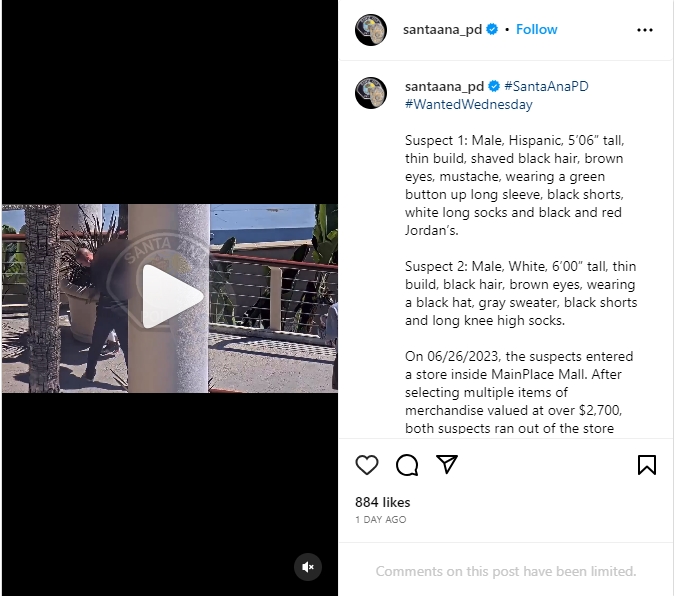The height and width of the screenshot is (596, 676).
Task: Open the #WantedWednesday hashtag
Action: (469, 104)
